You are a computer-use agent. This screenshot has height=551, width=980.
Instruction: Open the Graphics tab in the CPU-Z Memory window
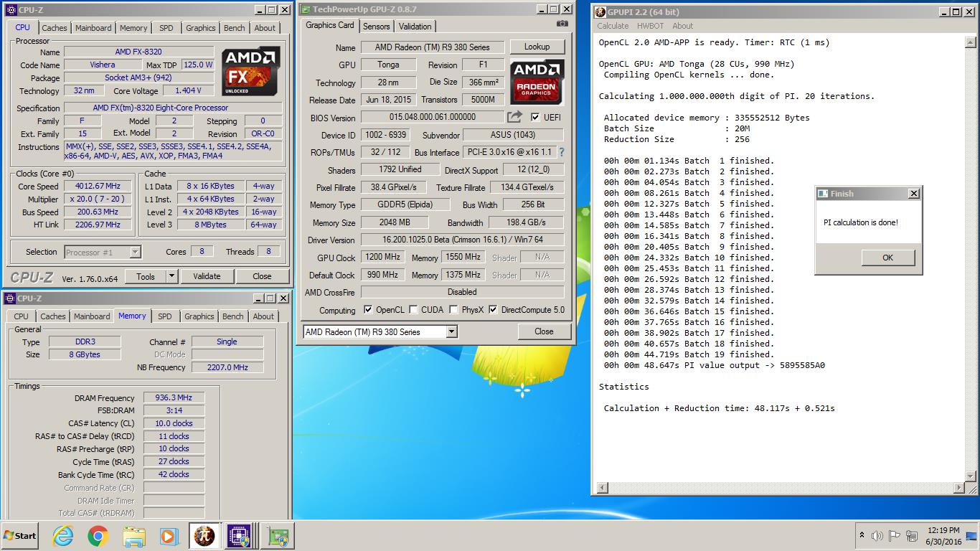(199, 316)
